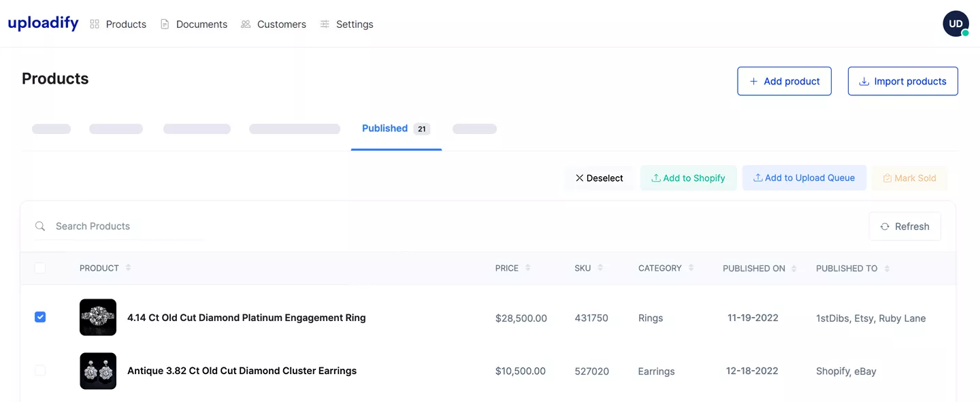Open the UD account avatar menu

coord(955,23)
